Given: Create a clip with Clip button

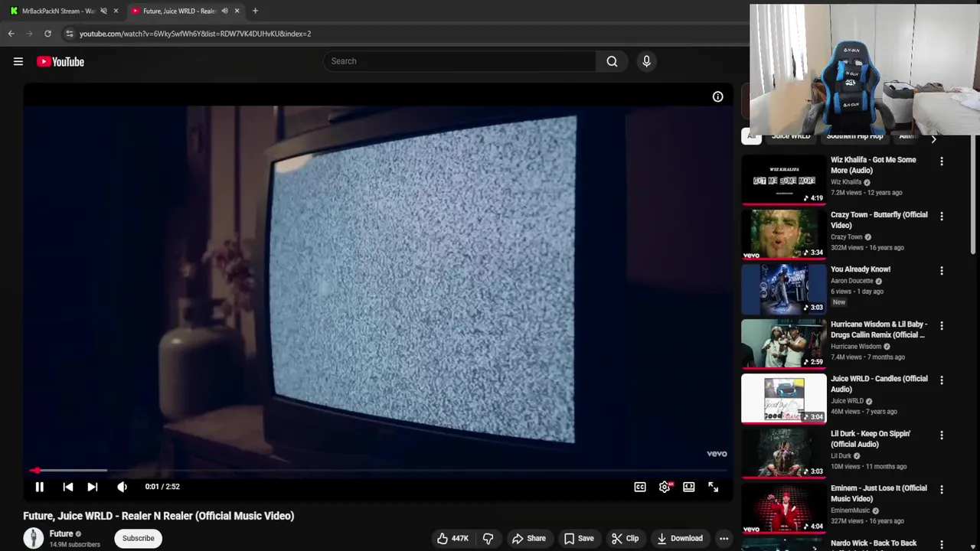Looking at the screenshot, I should tap(625, 539).
